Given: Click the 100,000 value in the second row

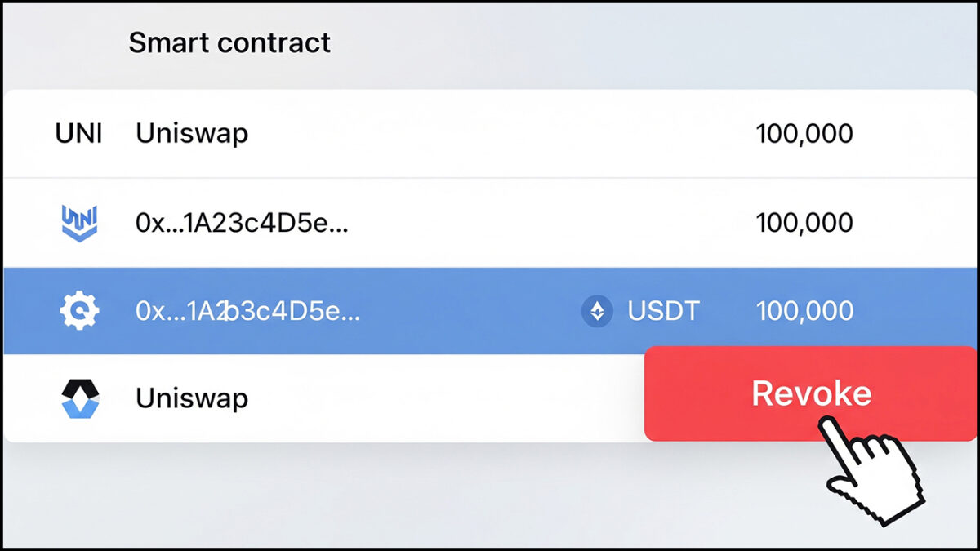Looking at the screenshot, I should tap(807, 222).
